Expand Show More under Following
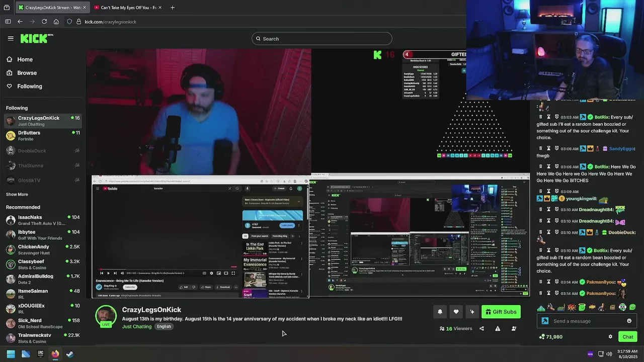The image size is (644, 362). 17,195
